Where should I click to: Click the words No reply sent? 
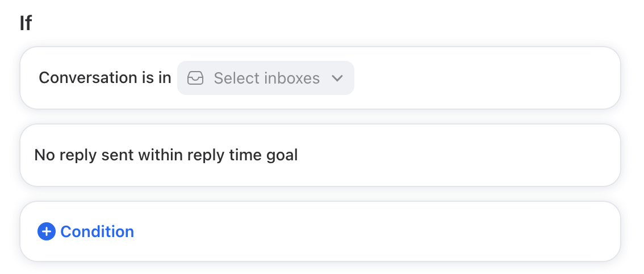[84, 155]
